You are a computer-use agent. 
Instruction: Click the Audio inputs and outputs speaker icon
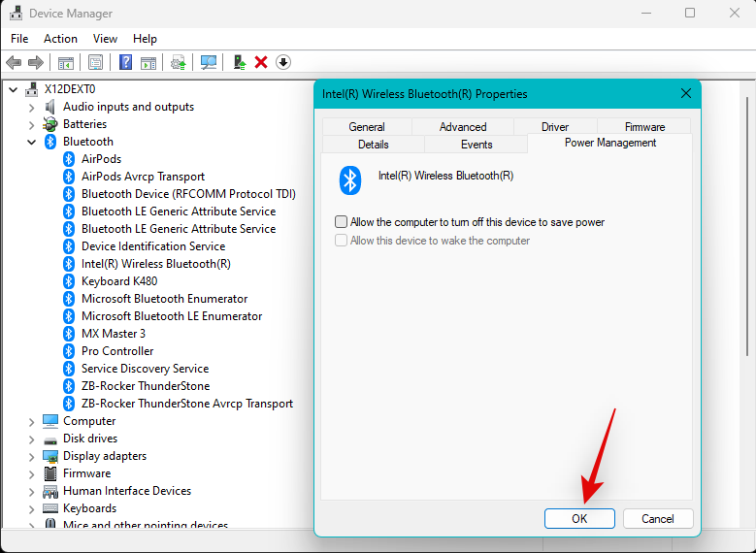[50, 107]
